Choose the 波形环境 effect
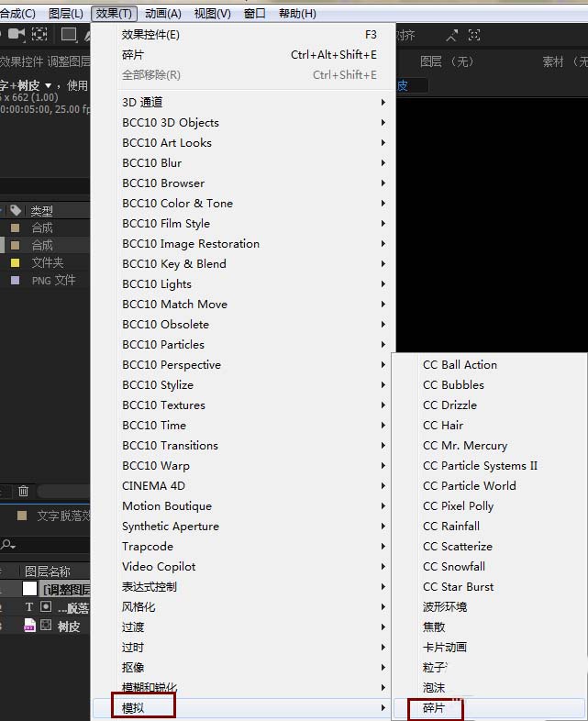 490,607
